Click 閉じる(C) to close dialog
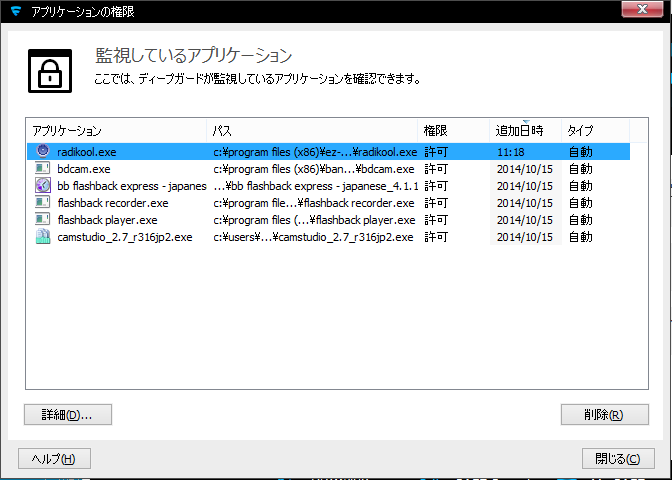 618,459
